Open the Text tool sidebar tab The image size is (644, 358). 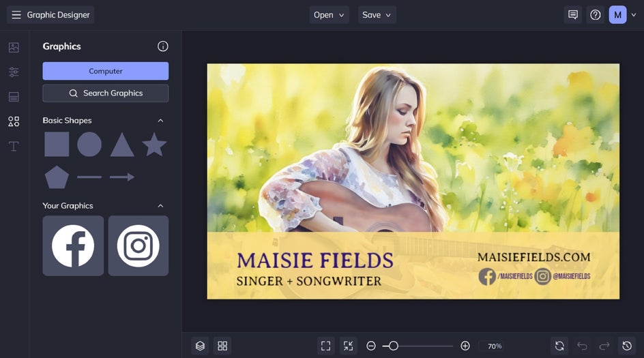click(x=14, y=146)
